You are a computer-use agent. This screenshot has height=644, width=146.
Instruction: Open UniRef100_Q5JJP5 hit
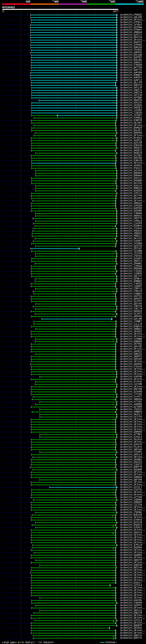(131, 82)
